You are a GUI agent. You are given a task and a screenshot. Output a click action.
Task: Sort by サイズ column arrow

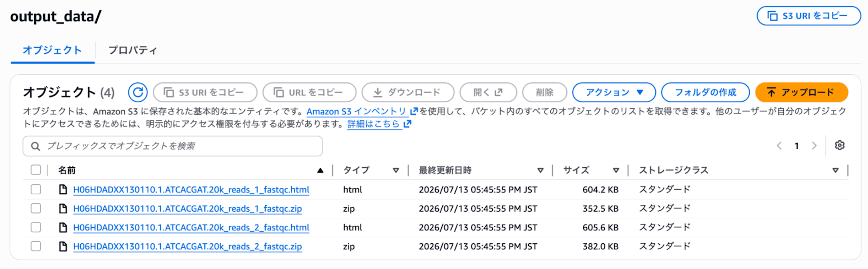[616, 170]
